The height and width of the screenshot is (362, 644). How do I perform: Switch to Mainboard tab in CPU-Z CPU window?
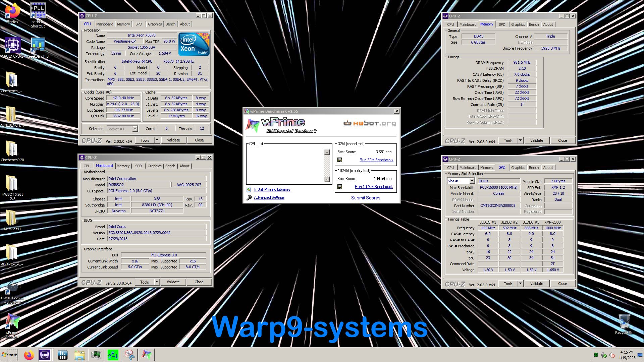(x=105, y=24)
